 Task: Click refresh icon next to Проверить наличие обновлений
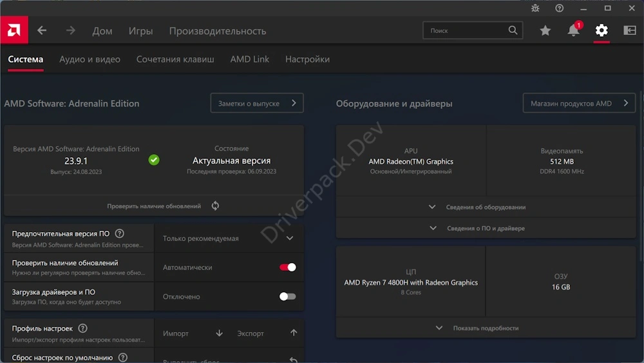215,206
